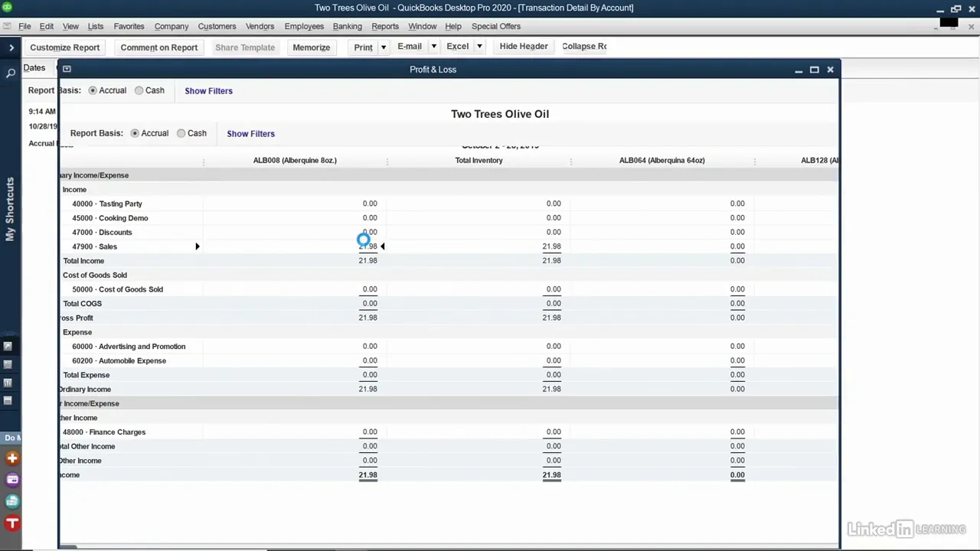Open the Print dropdown arrow

point(383,47)
